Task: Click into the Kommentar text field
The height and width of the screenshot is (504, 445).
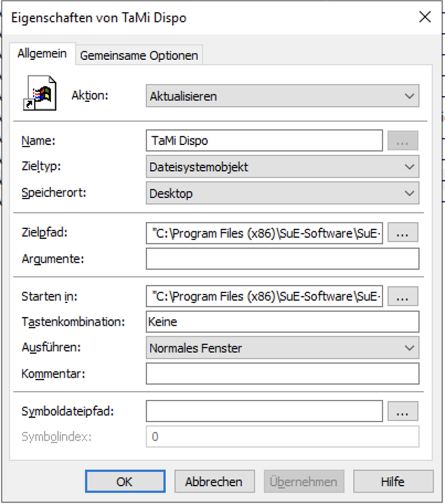Action: (x=283, y=374)
